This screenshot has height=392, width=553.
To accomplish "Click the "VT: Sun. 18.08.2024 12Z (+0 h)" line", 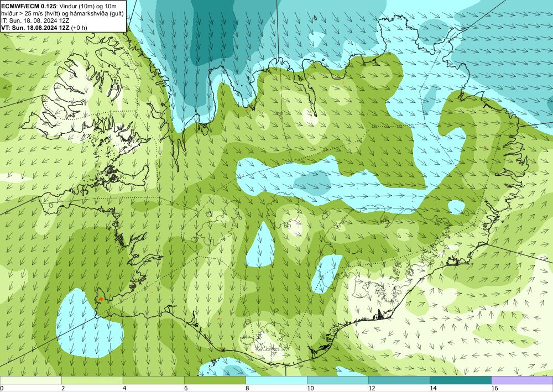I will (x=44, y=28).
